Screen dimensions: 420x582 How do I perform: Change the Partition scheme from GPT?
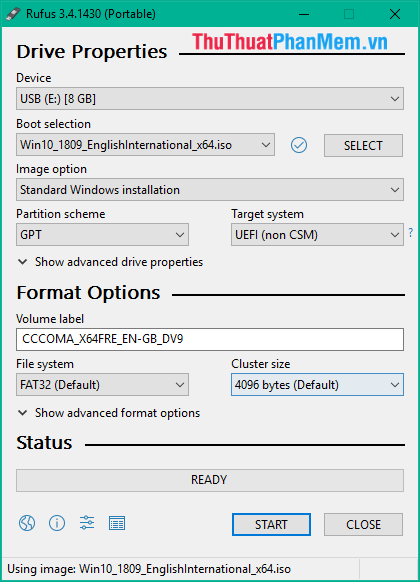(102, 235)
